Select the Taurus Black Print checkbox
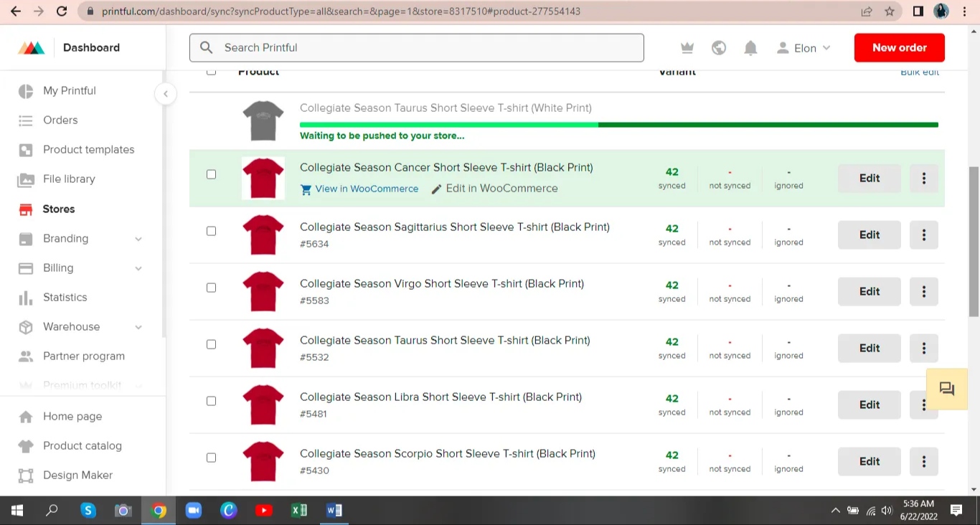 [x=211, y=344]
